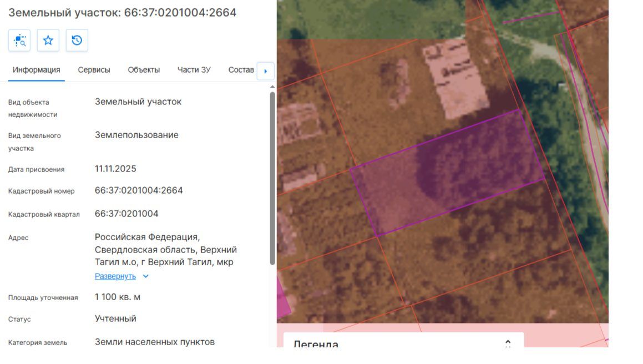Click the Площадь уточненная label
This screenshot has height=364, width=643.
[43, 297]
